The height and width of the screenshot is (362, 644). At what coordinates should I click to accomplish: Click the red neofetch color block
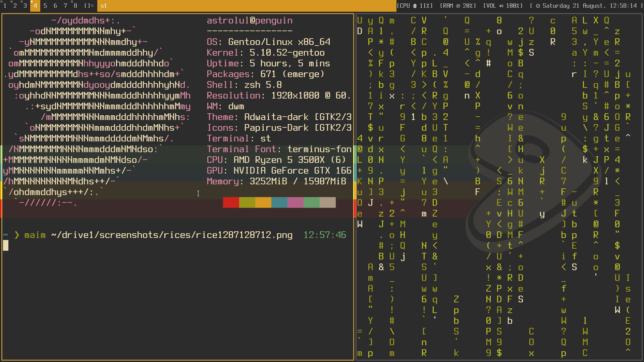(x=231, y=202)
